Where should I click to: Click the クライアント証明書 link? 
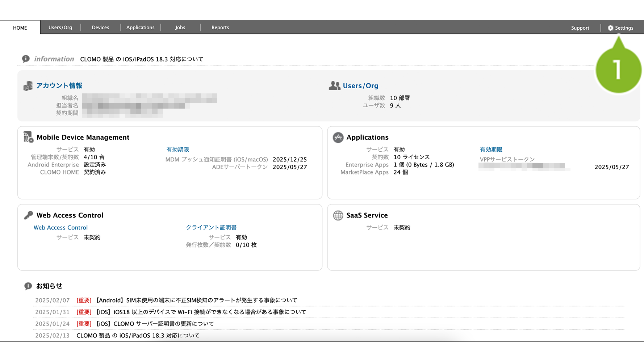click(211, 227)
